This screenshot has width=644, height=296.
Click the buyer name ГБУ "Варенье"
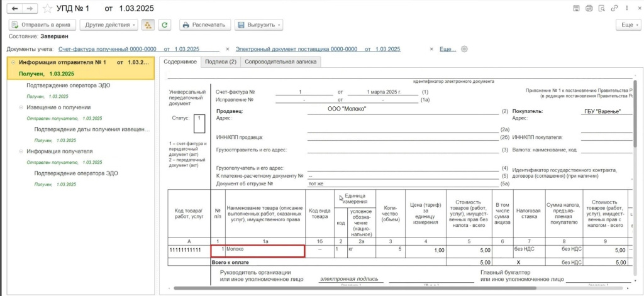coord(602,111)
